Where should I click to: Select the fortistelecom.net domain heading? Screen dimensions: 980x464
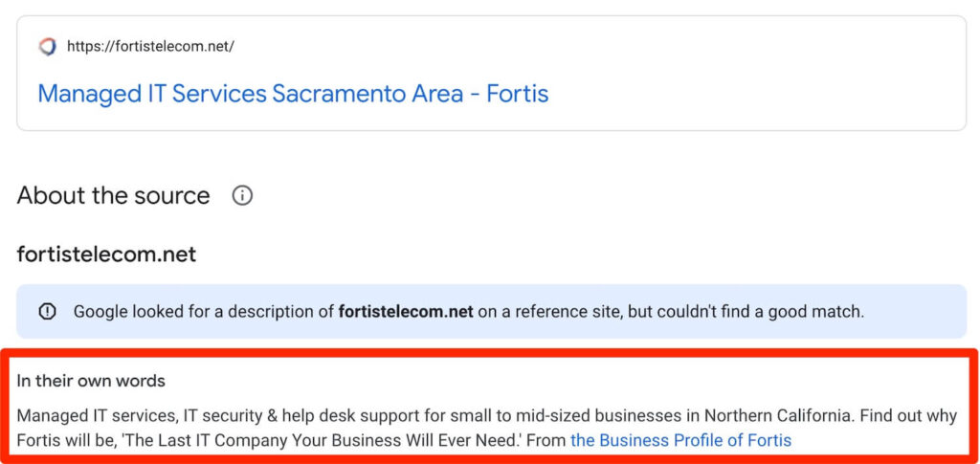coord(106,254)
